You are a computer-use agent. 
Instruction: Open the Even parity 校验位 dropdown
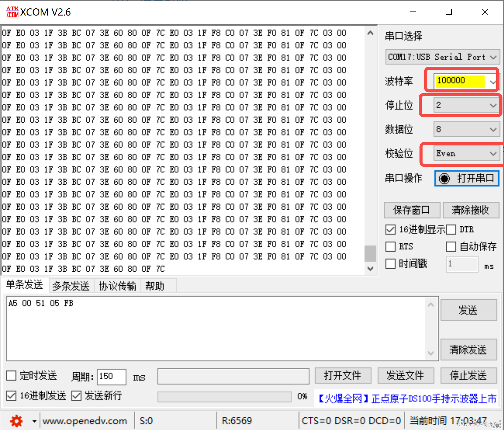pyautogui.click(x=493, y=153)
